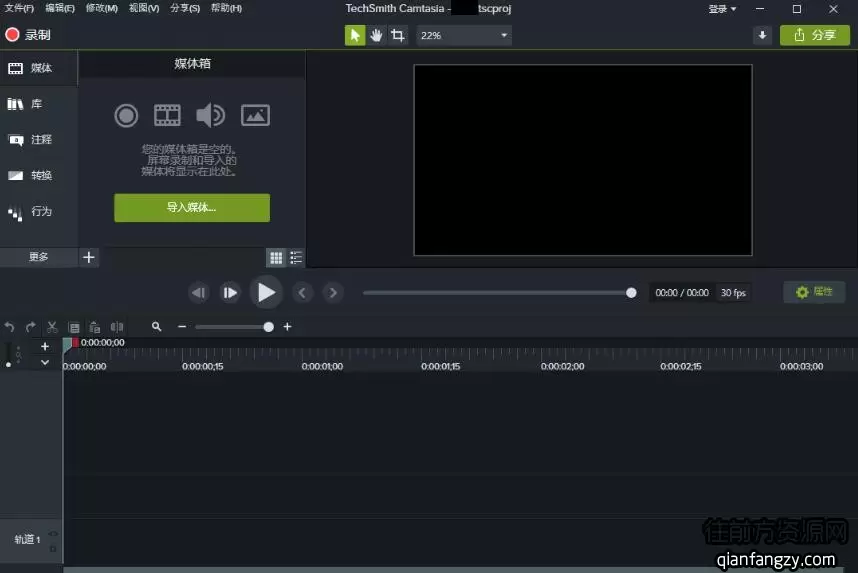Click the 00:00 / 00:00 time display

(682, 293)
